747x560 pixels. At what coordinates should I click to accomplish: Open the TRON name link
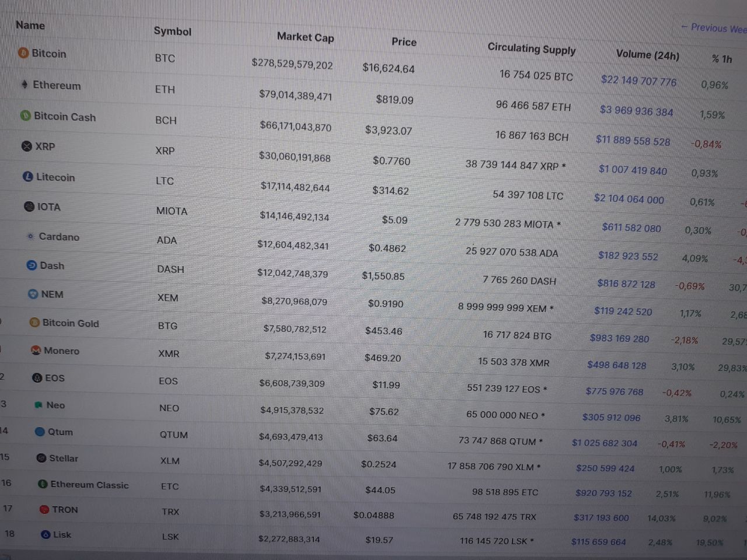pyautogui.click(x=65, y=509)
